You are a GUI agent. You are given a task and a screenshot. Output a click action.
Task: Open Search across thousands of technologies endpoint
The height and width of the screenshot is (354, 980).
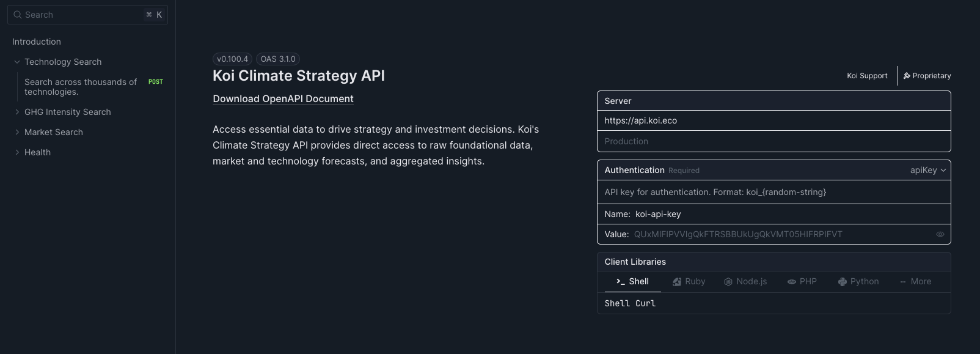pos(81,87)
